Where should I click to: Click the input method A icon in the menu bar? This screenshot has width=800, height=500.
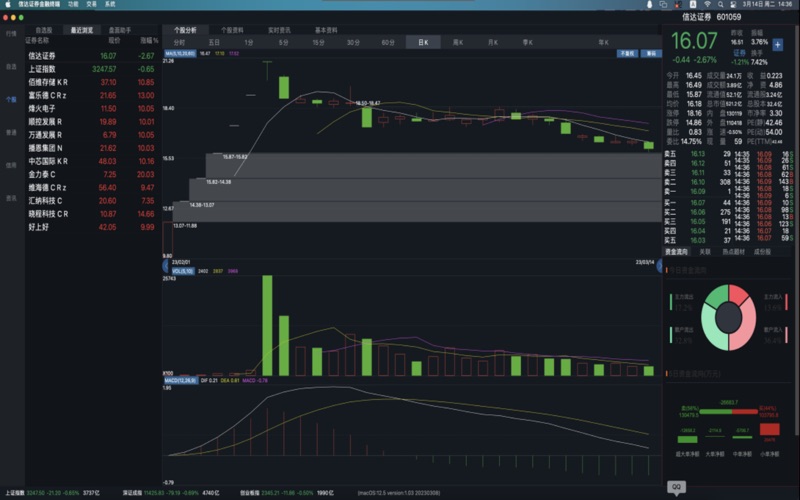click(x=693, y=4)
